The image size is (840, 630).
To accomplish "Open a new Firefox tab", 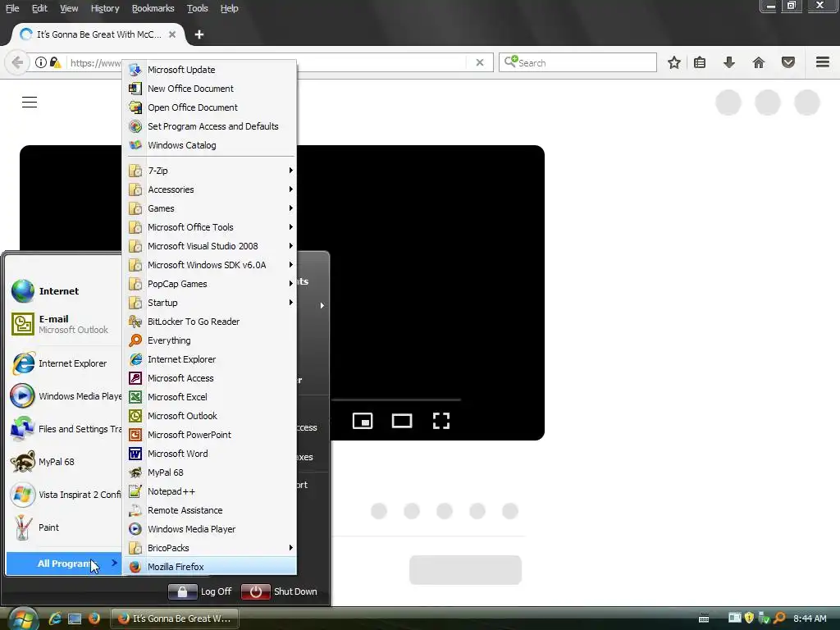I will click(x=199, y=34).
